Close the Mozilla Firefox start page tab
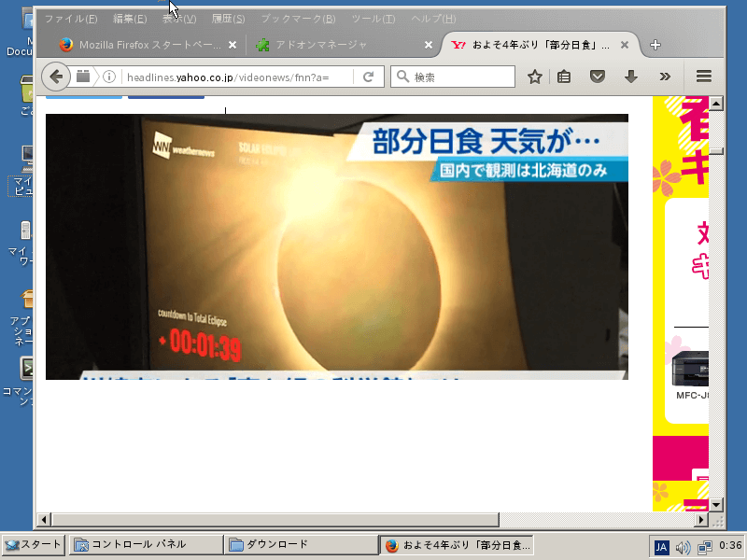Screen dimensions: 747x560 pos(233,45)
